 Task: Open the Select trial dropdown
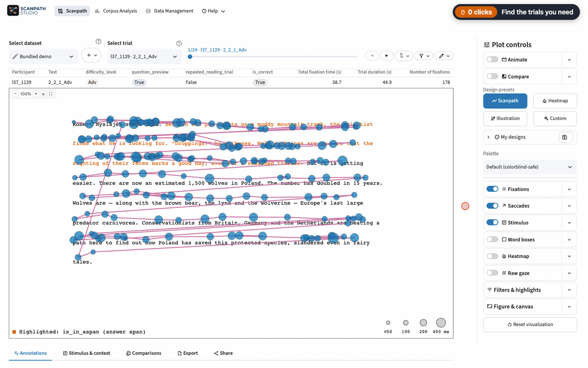[144, 57]
